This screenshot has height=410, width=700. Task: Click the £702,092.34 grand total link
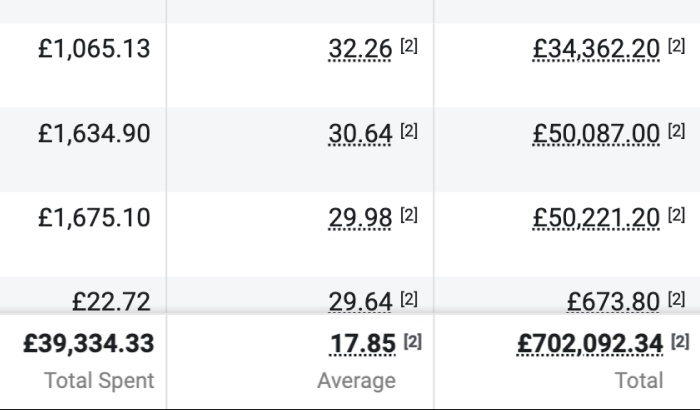pos(590,344)
